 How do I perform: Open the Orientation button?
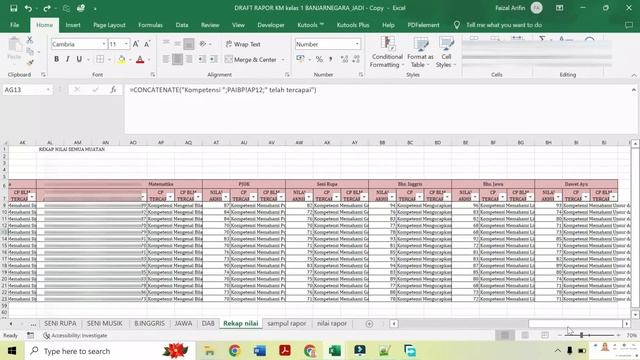[x=203, y=44]
